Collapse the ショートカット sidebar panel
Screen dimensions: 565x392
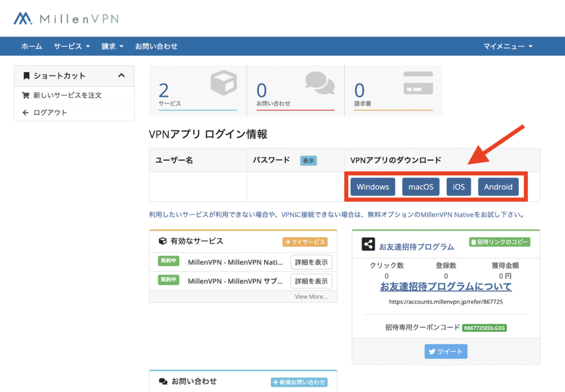pyautogui.click(x=122, y=76)
